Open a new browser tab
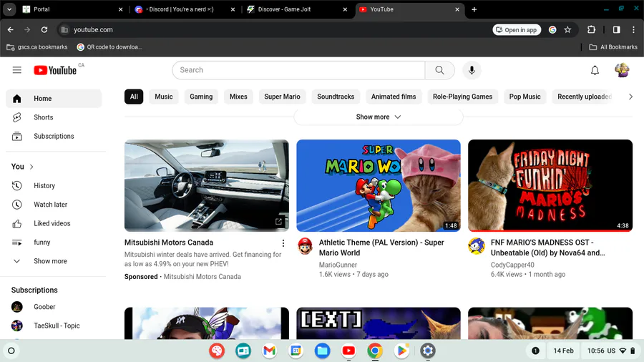 pos(474,9)
